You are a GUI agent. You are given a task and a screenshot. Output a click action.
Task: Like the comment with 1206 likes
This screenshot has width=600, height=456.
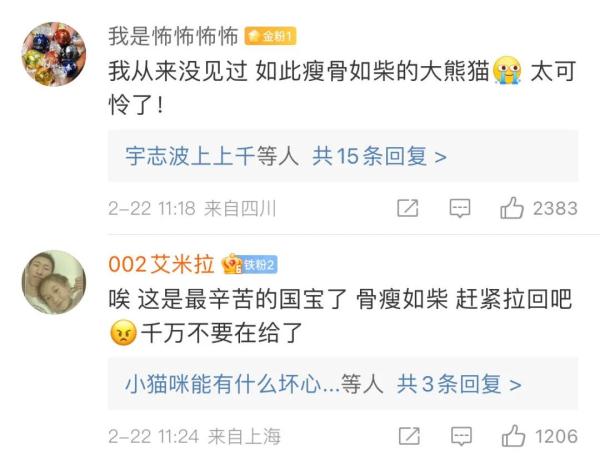tap(513, 436)
